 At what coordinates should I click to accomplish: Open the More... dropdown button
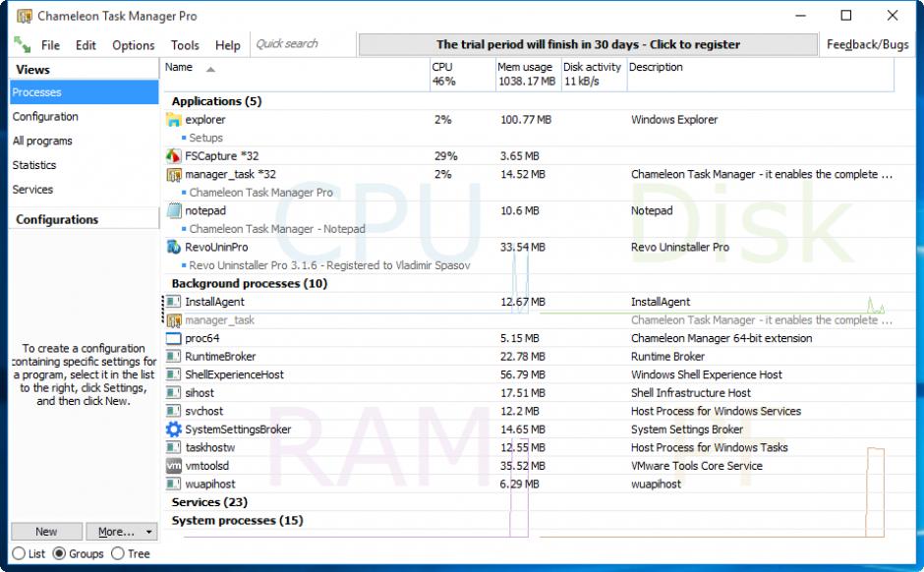pos(122,532)
